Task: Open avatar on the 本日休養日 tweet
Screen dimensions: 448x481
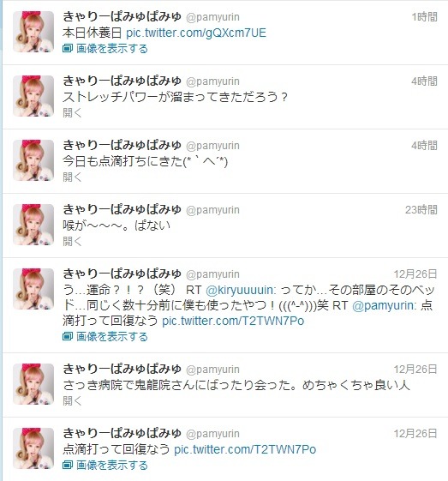Action: point(33,32)
